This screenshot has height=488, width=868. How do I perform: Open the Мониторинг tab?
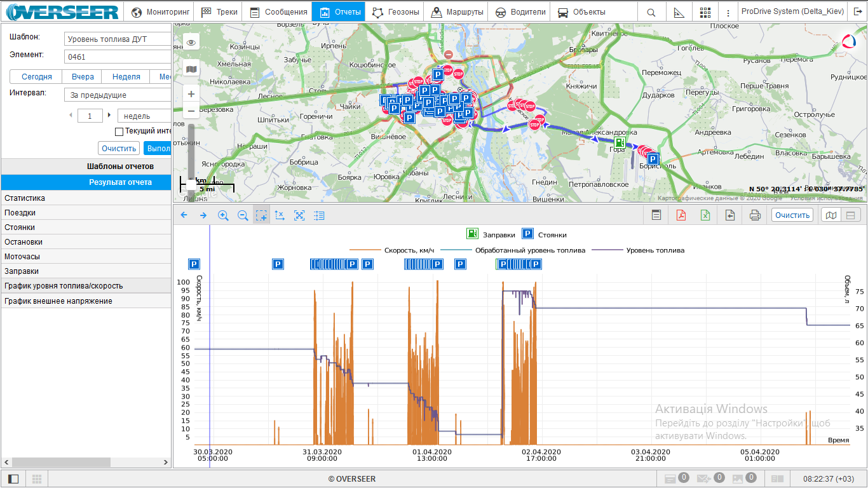[161, 12]
